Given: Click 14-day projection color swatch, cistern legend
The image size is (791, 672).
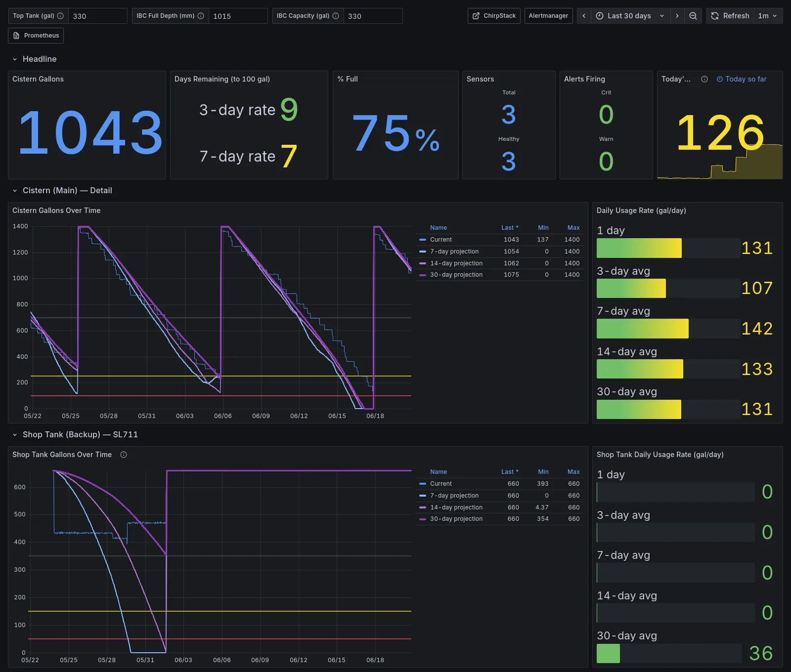Looking at the screenshot, I should coord(423,263).
